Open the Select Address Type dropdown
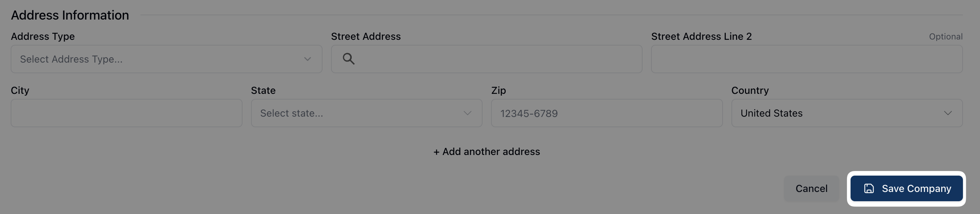The image size is (980, 214). pyautogui.click(x=166, y=59)
